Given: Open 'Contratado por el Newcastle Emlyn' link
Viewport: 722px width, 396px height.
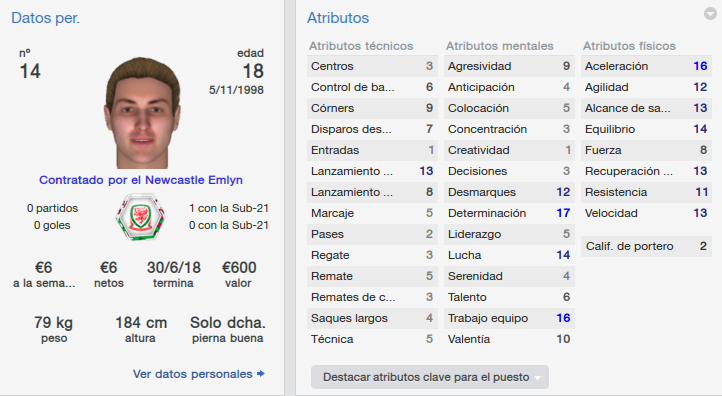Looking at the screenshot, I should pos(141,180).
